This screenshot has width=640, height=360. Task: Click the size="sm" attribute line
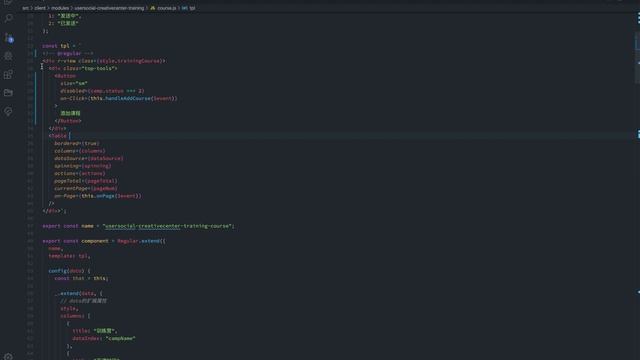point(74,83)
